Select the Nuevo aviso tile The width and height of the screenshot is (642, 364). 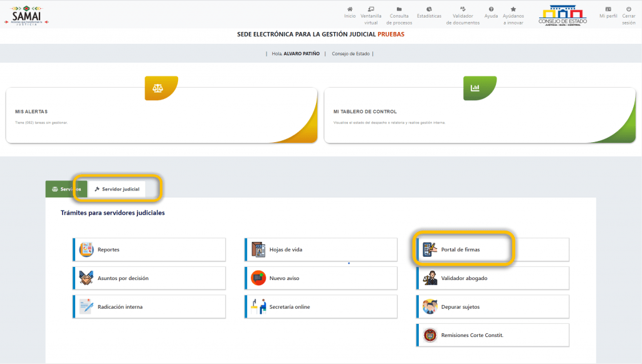[x=320, y=278]
